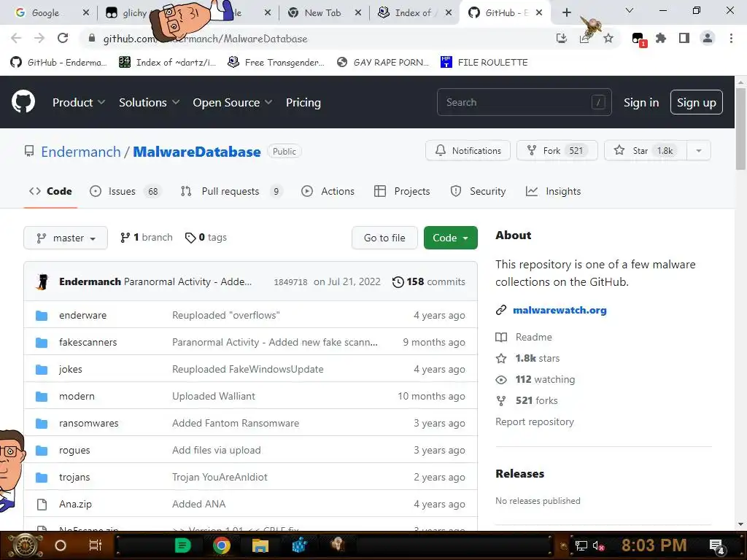Open a new browser tab
The height and width of the screenshot is (560, 747).
(x=566, y=12)
